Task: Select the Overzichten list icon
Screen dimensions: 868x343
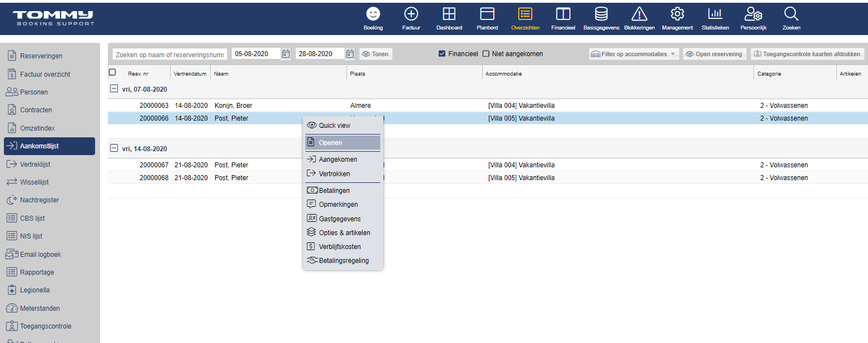Action: point(525,14)
